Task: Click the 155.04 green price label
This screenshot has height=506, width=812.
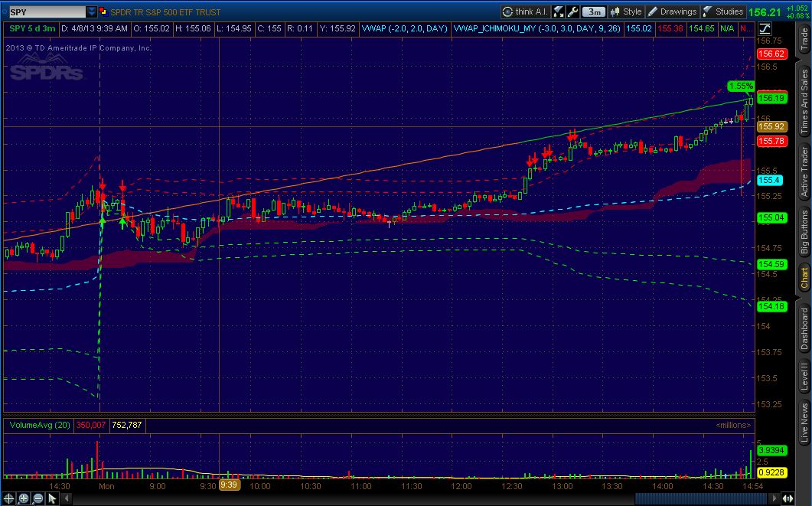Action: pos(771,217)
